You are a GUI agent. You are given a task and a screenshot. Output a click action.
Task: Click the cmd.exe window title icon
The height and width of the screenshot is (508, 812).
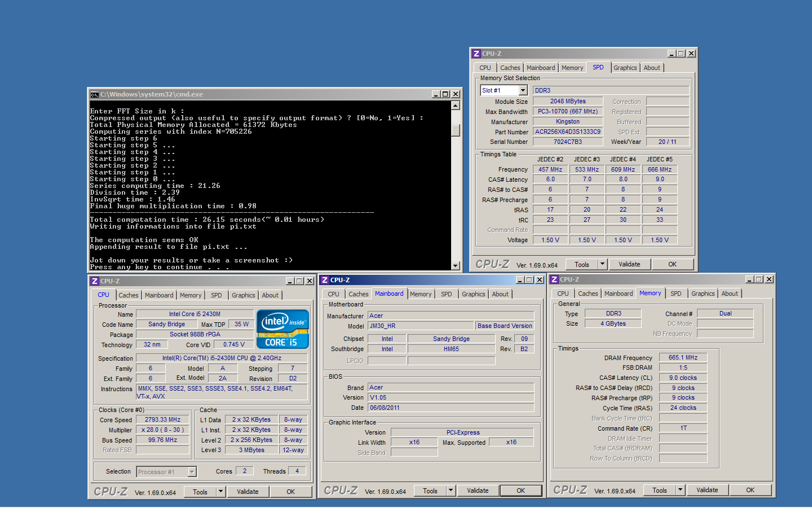point(94,94)
